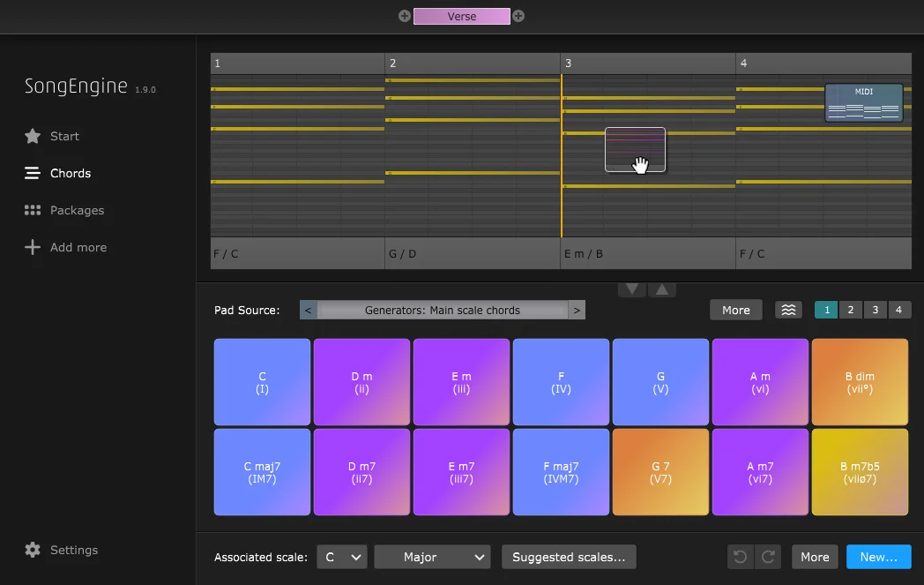Screen dimensions: 924x585
Task: Open the scale root note C dropdown
Action: pyautogui.click(x=342, y=558)
